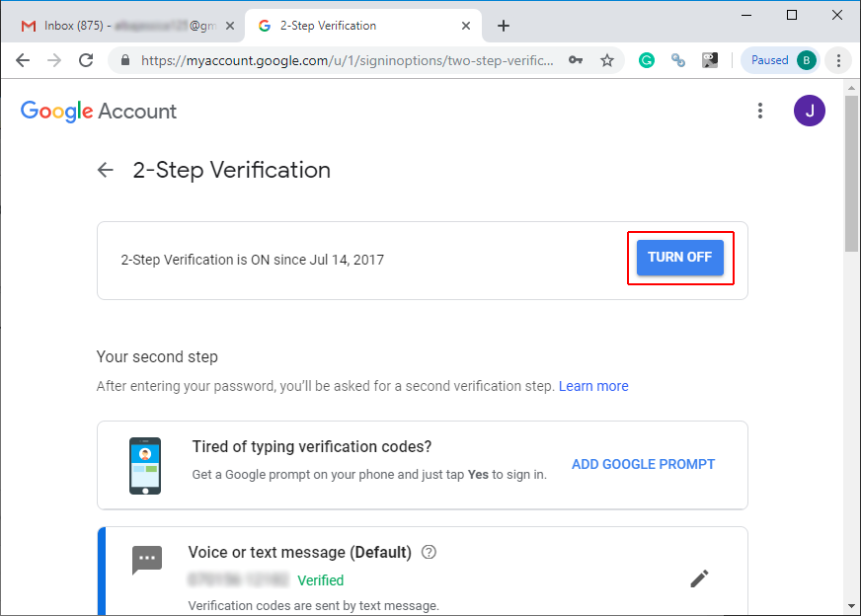
Task: Open the Learn more link
Action: click(593, 386)
